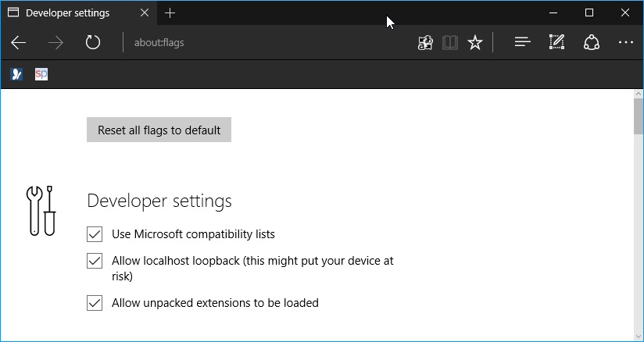Open the translate extension icon

click(x=425, y=42)
